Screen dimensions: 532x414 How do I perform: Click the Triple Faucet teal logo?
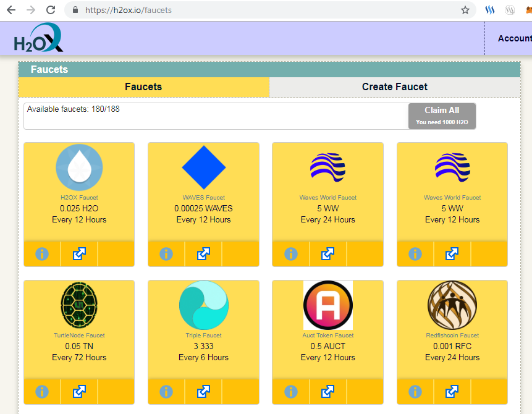(203, 305)
